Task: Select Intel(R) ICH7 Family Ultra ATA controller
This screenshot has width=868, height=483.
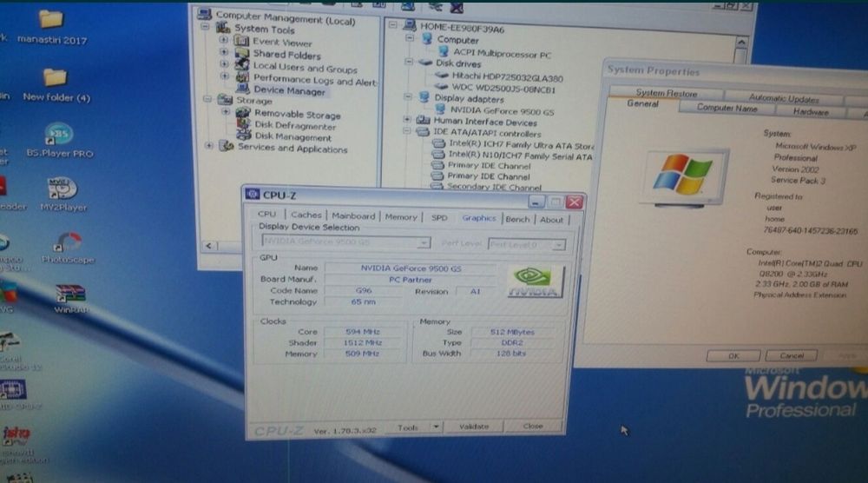Action: click(521, 144)
